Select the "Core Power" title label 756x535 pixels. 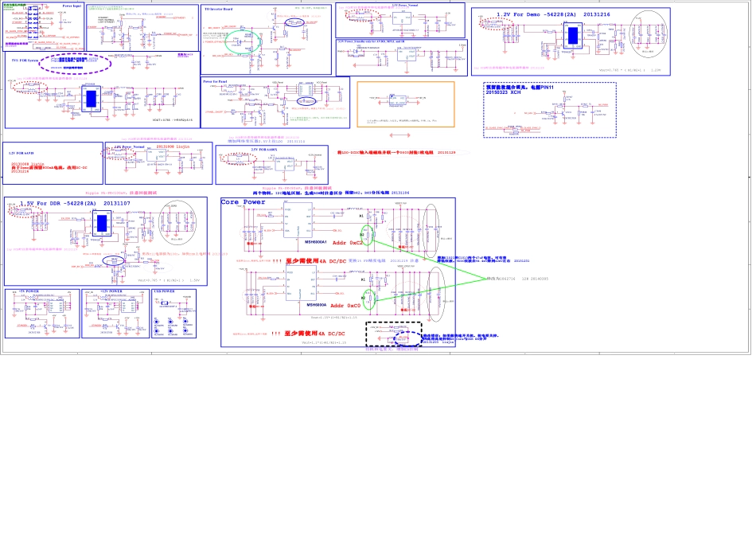(x=244, y=202)
